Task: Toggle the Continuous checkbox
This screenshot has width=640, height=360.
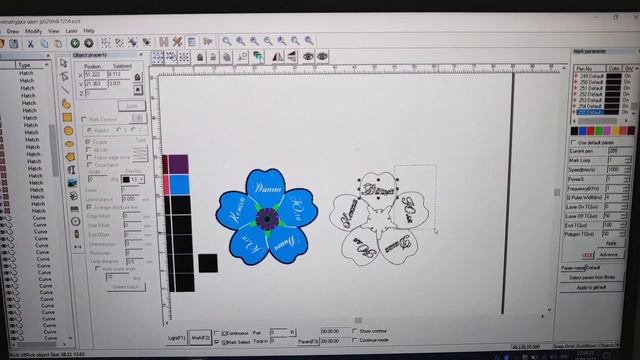Action: tap(217, 333)
